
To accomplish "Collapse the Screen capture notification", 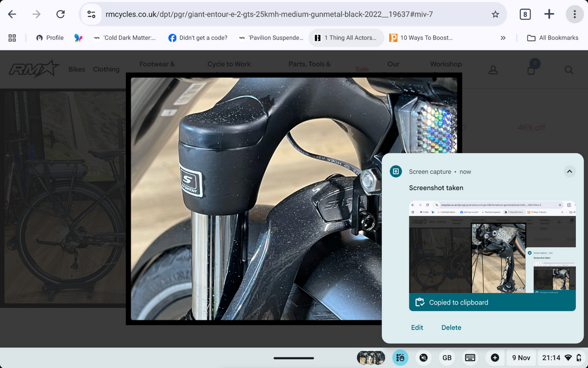I will coord(569,171).
